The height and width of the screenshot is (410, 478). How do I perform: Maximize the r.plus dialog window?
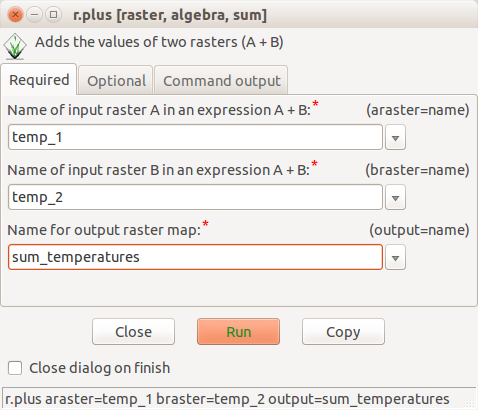(53, 15)
